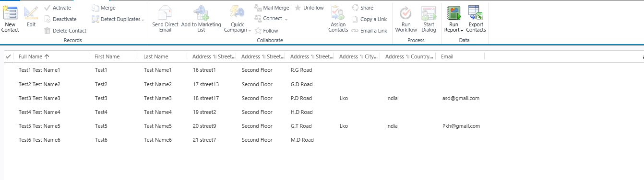
Task: Open contact Test2 Test Name2
Action: (x=39, y=84)
